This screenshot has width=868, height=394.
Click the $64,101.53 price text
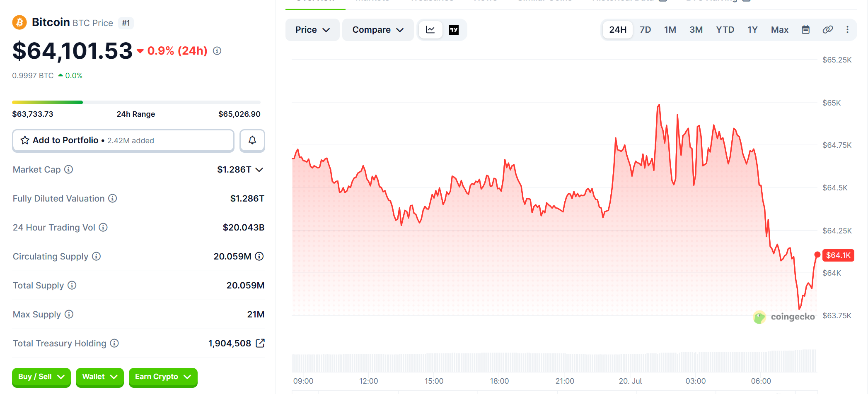[73, 51]
